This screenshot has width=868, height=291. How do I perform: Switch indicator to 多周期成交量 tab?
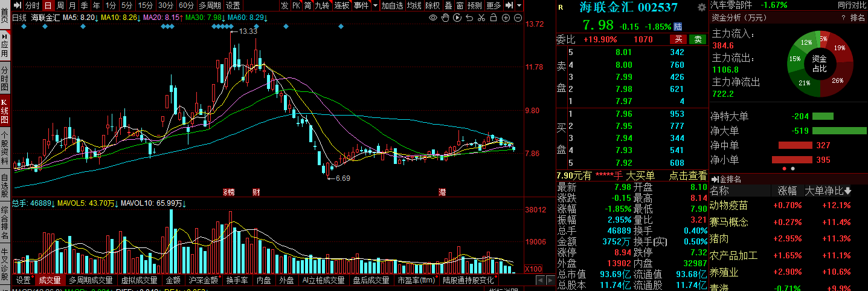tap(91, 280)
